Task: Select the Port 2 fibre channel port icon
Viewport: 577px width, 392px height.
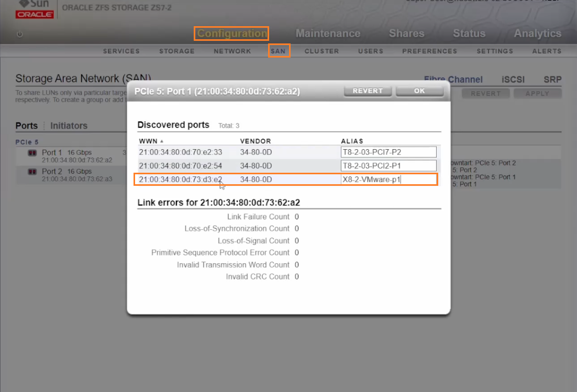Action: coord(32,171)
